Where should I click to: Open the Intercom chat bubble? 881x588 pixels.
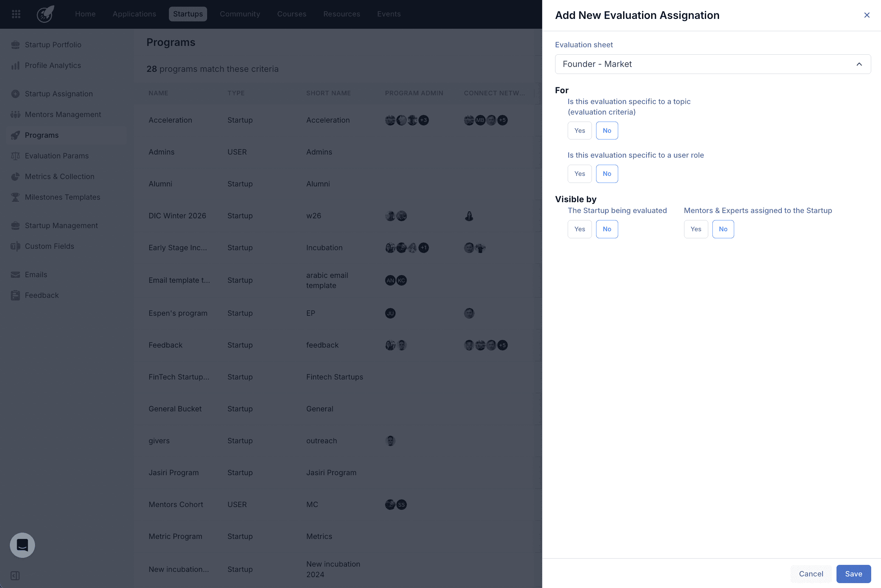coord(22,545)
